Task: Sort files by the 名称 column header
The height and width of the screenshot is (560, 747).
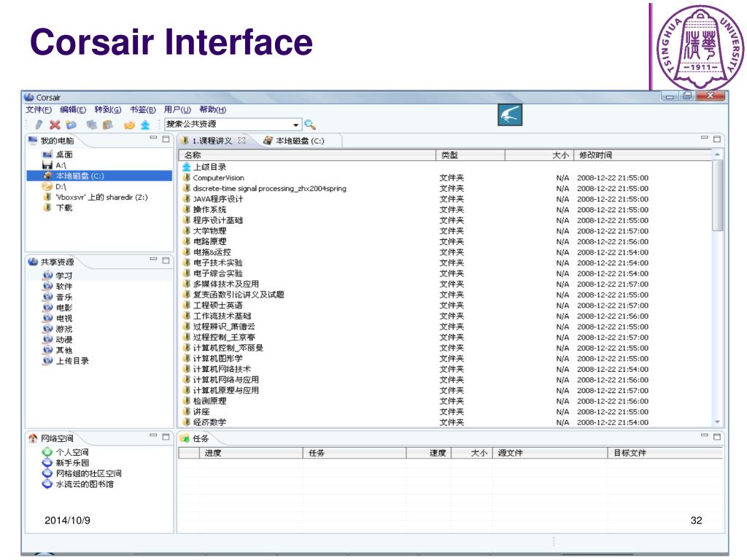Action: [x=307, y=155]
